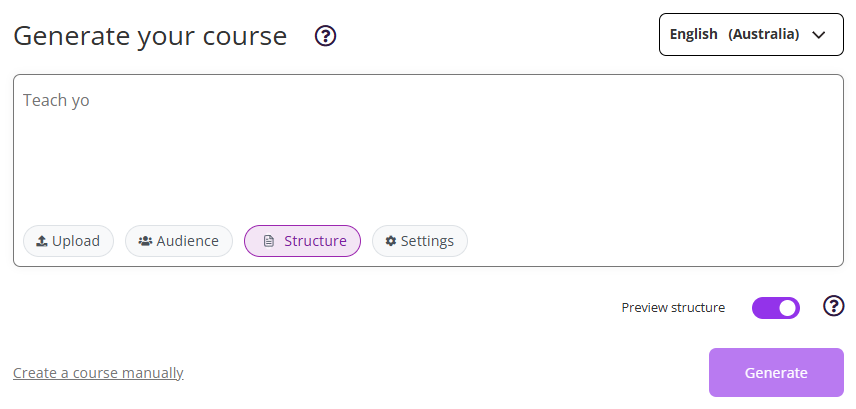
Task: Click the (Australia) region text in language selector
Action: (x=763, y=34)
